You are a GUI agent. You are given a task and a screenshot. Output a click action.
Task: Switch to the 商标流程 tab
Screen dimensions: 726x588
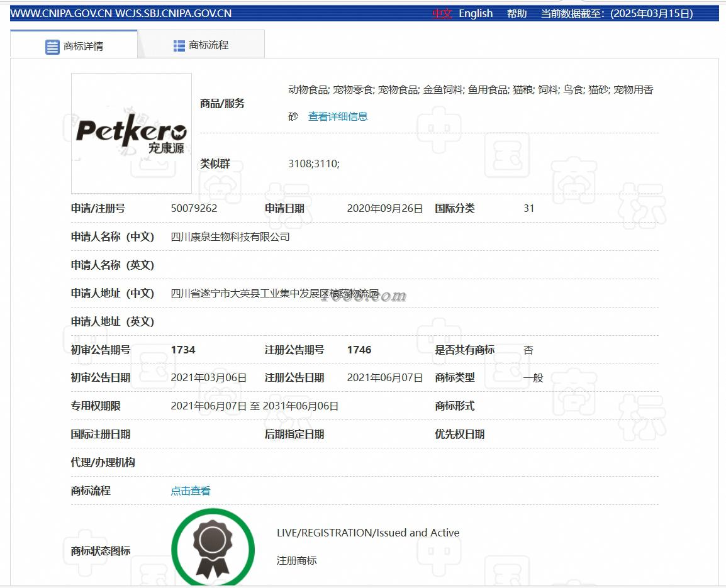click(201, 45)
